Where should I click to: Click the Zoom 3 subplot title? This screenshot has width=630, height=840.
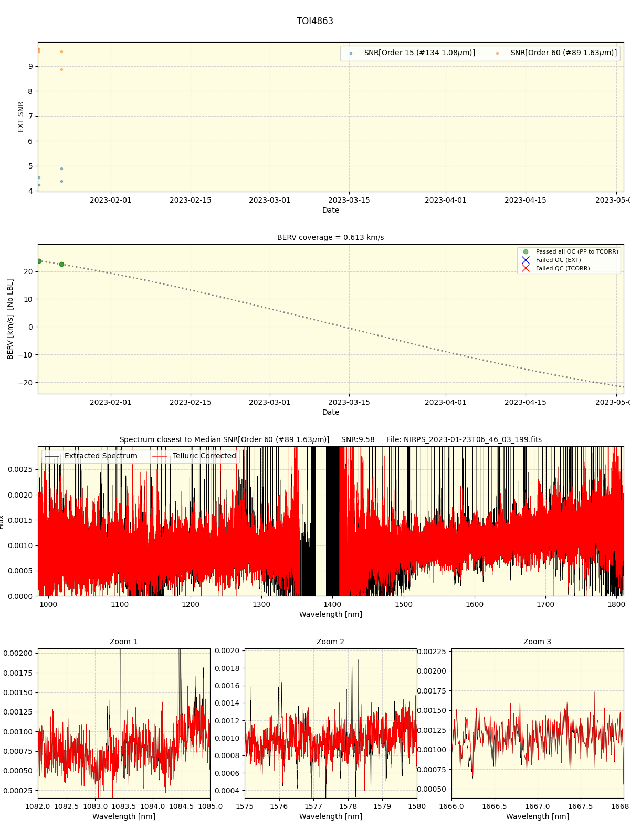coord(538,642)
